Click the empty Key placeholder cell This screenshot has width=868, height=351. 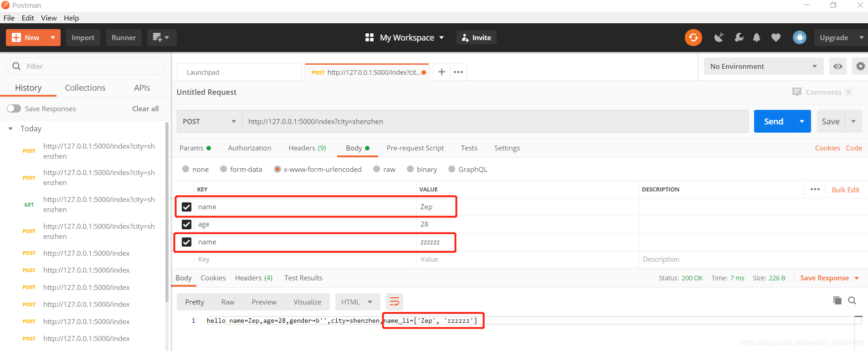(x=305, y=259)
